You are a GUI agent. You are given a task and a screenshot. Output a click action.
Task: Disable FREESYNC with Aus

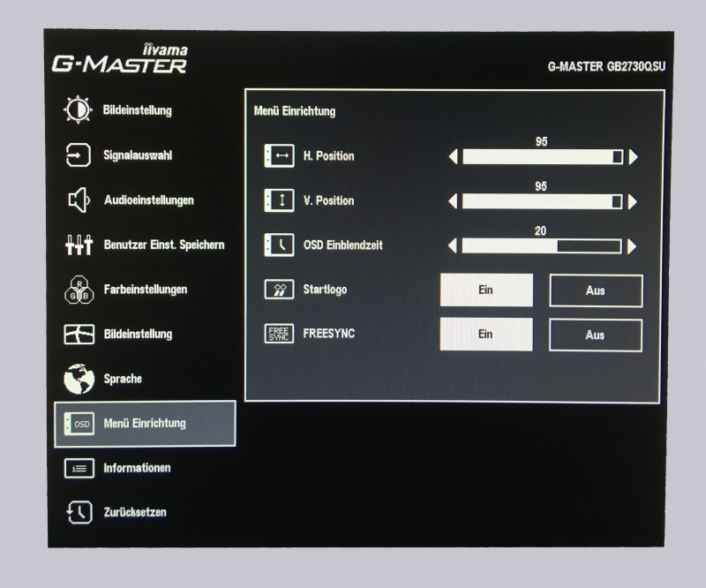point(595,335)
